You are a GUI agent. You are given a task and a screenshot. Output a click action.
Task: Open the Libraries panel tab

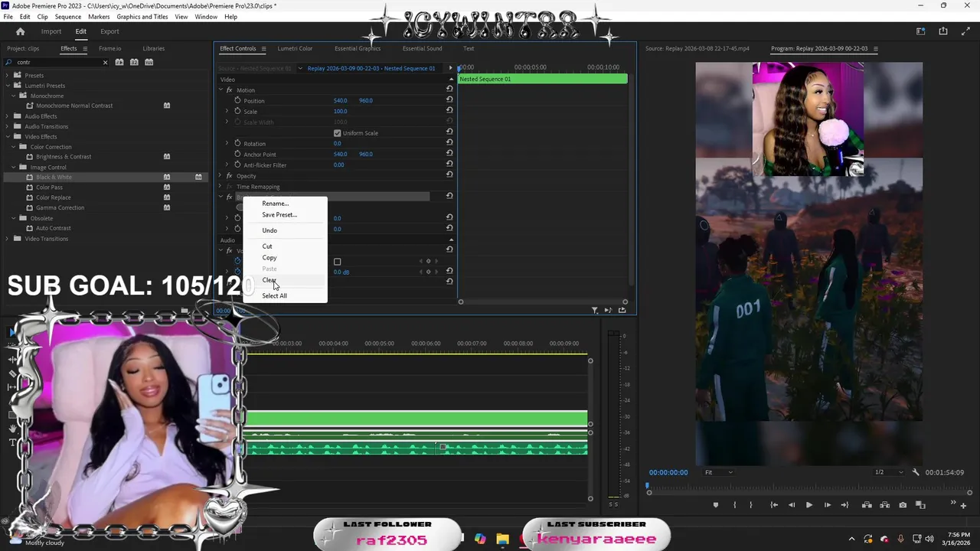153,48
